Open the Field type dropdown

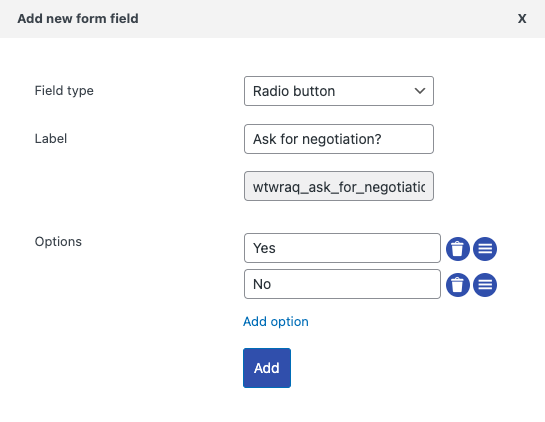pos(339,91)
